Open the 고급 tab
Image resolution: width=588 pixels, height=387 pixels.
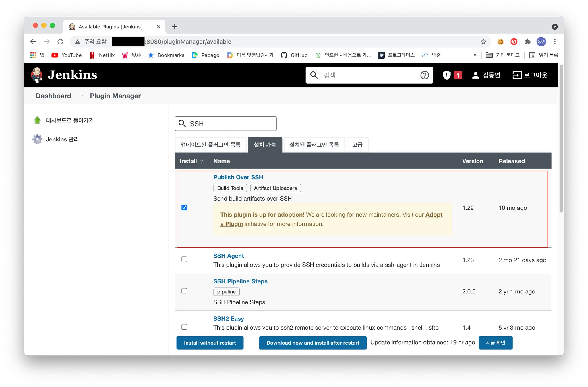pos(357,145)
